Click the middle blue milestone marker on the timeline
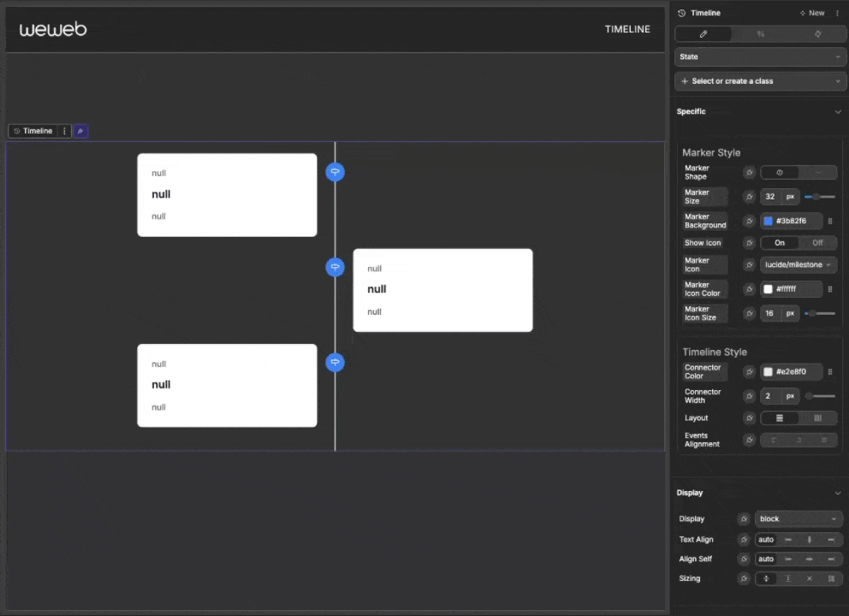849x616 pixels. (x=335, y=267)
